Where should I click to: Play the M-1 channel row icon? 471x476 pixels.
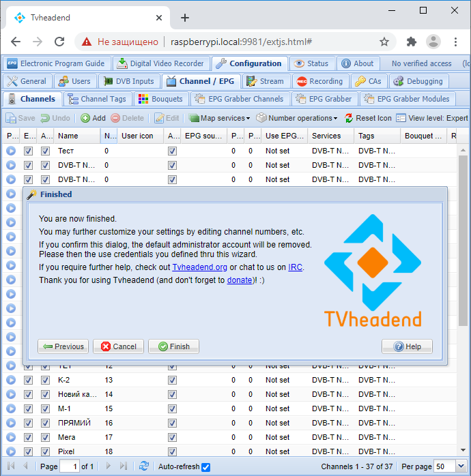(x=11, y=408)
